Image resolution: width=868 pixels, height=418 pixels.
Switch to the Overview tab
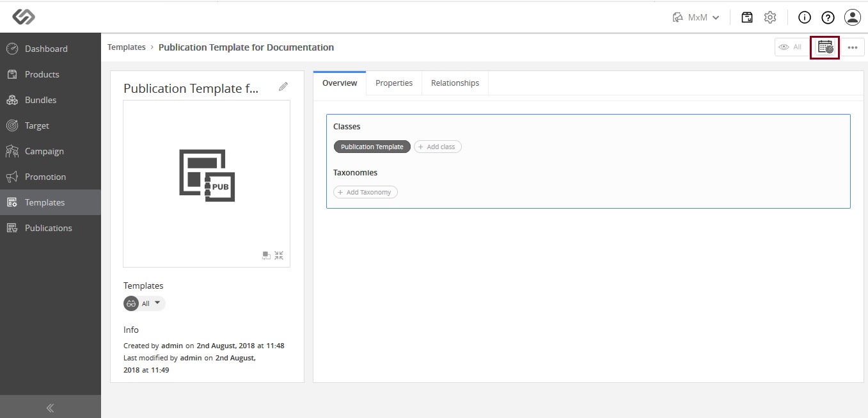[x=340, y=83]
